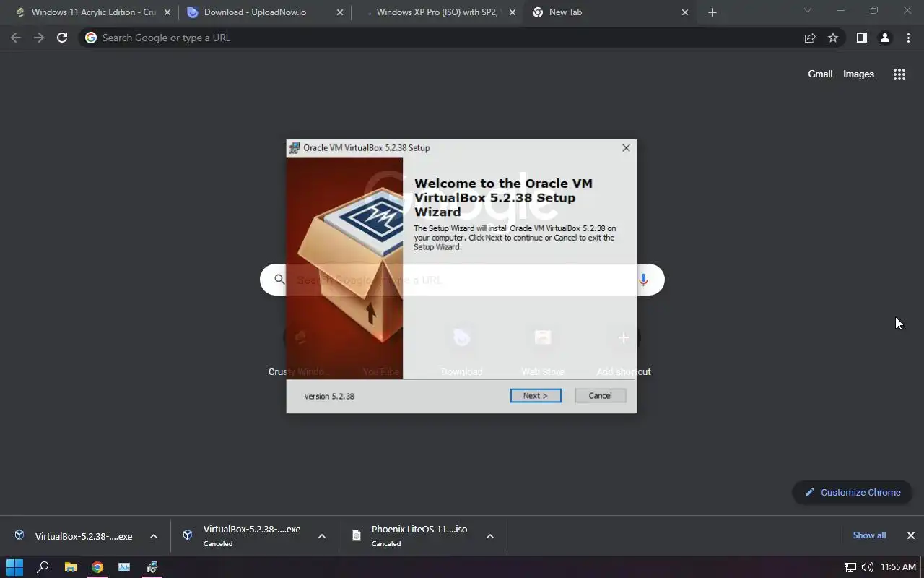Expand options for first VirtualBox download
Image resolution: width=924 pixels, height=578 pixels.
click(154, 536)
